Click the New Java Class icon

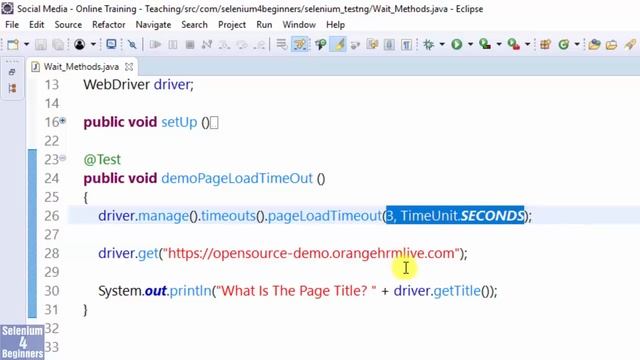click(x=564, y=44)
